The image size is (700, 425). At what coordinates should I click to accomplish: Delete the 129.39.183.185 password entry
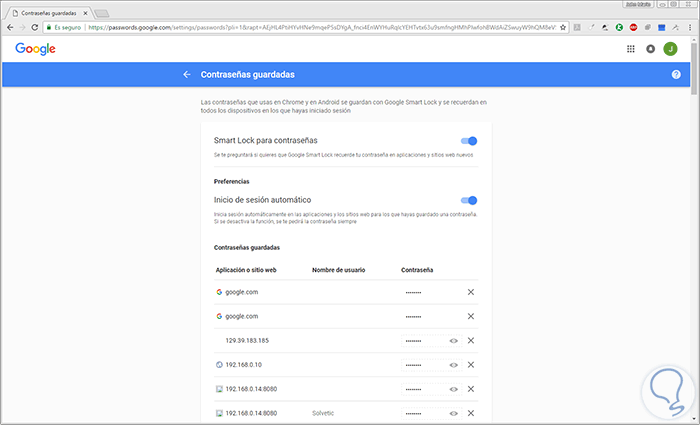[x=471, y=341]
